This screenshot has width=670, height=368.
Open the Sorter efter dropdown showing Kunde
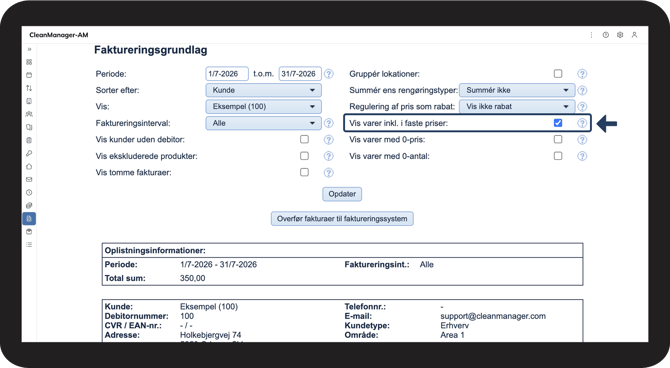[x=264, y=90]
